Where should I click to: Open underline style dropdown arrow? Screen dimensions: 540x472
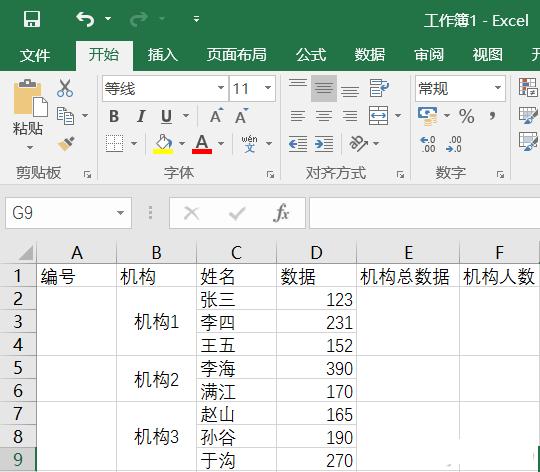coord(186,115)
